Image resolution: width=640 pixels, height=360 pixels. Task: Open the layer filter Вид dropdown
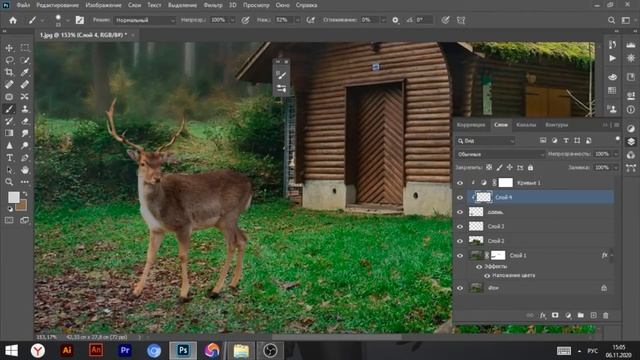coord(486,141)
